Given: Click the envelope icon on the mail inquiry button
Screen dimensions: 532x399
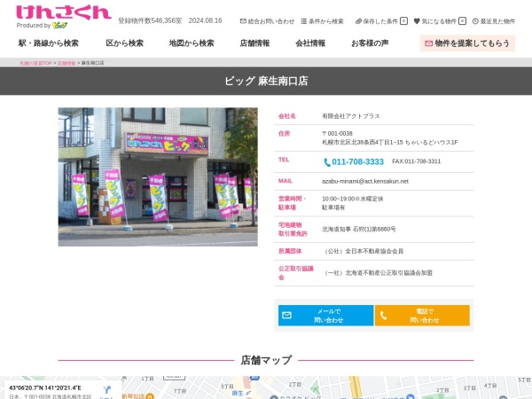Looking at the screenshot, I should click(x=286, y=315).
